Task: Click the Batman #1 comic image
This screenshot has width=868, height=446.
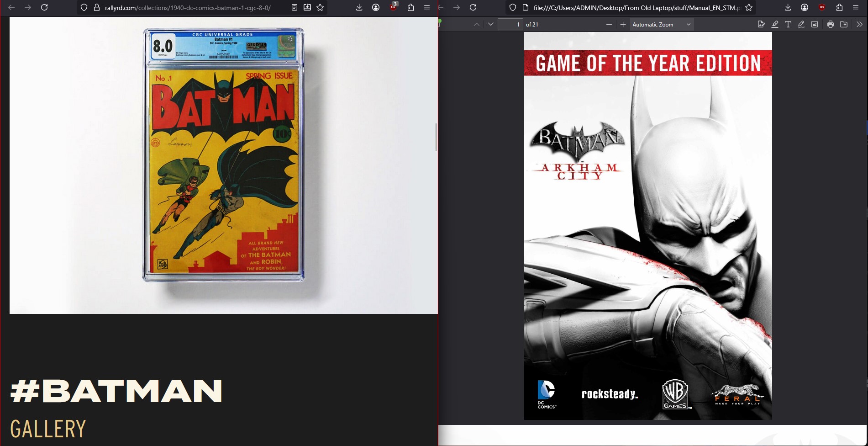Action: 223,155
